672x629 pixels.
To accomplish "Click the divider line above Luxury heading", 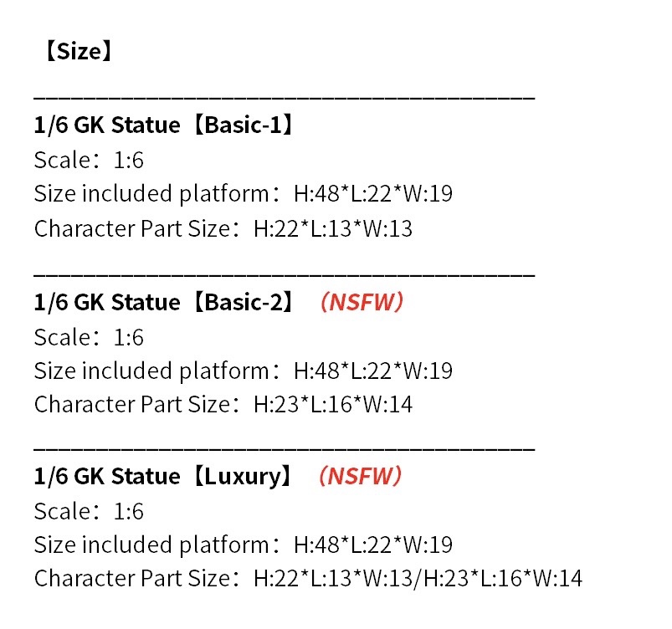I will 284,449.
